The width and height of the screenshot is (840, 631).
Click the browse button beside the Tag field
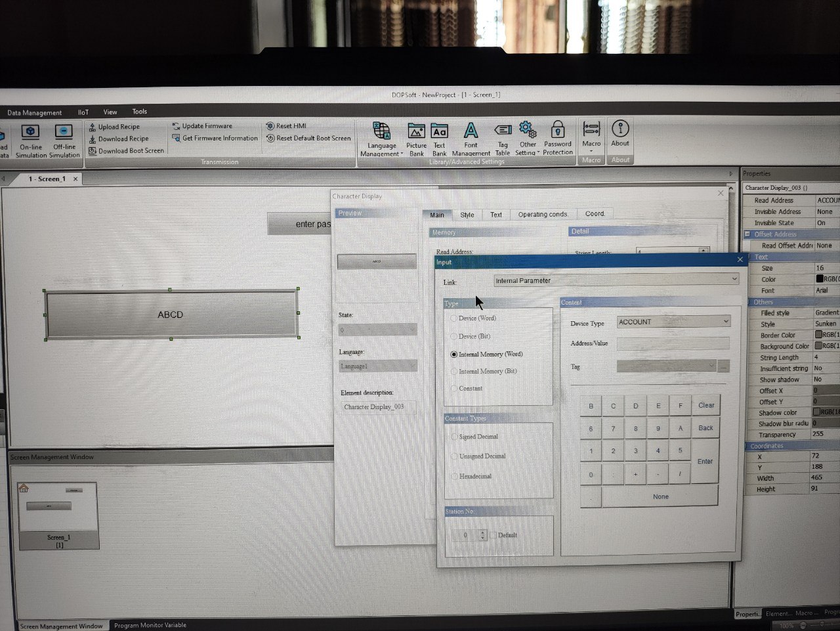723,366
